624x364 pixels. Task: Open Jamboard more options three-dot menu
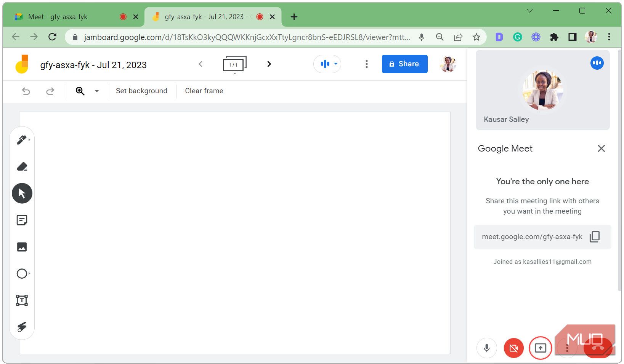pos(366,64)
